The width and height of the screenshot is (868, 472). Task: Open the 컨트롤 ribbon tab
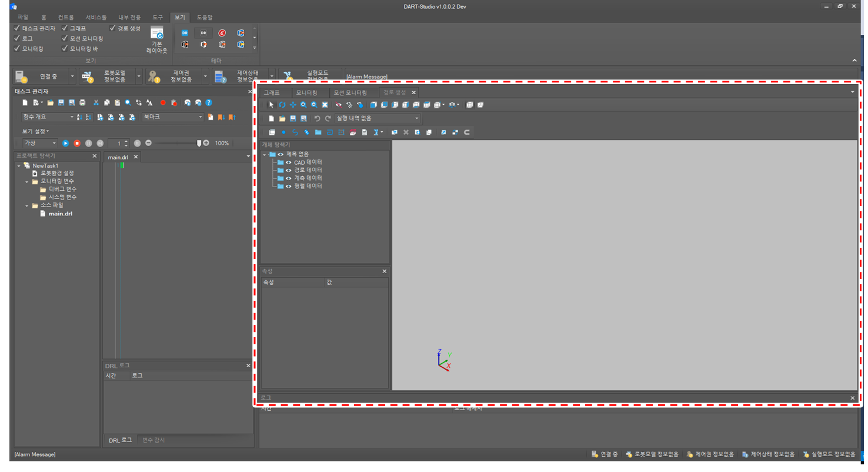click(66, 17)
